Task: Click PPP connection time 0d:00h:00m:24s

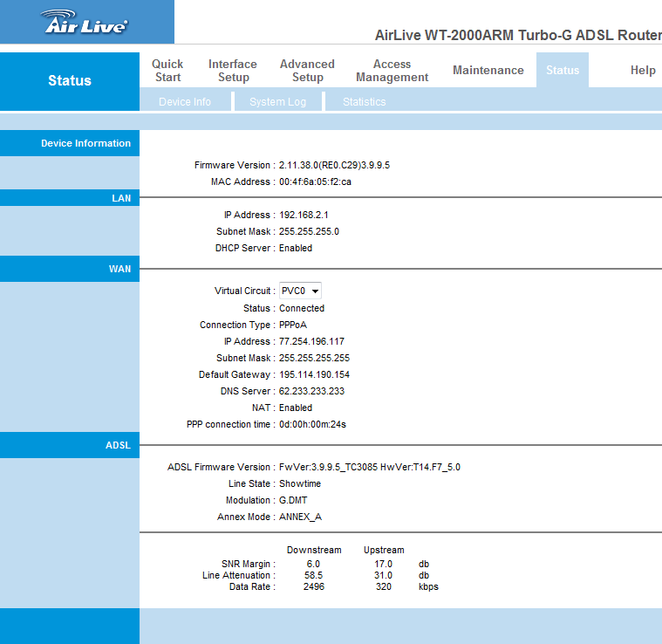Action: pos(312,424)
